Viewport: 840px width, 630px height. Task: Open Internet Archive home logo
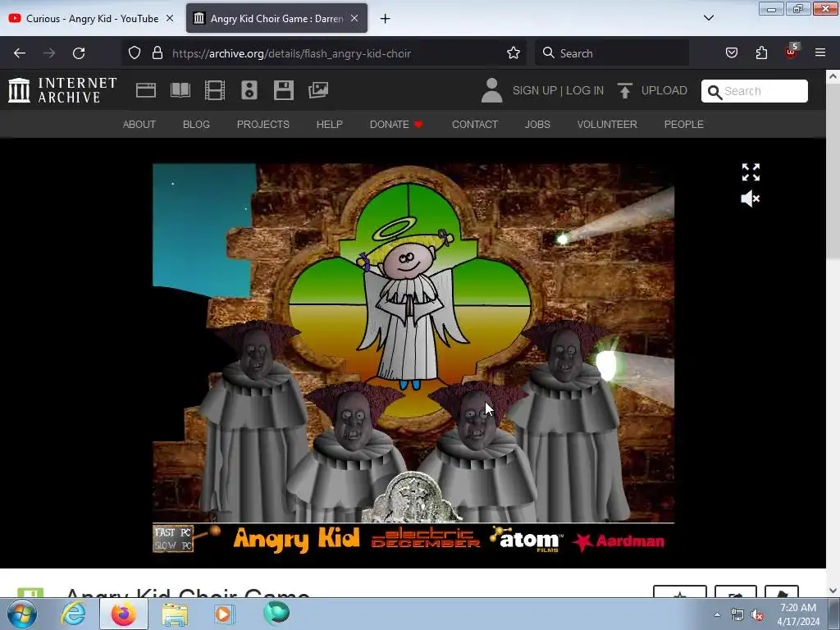click(x=62, y=90)
